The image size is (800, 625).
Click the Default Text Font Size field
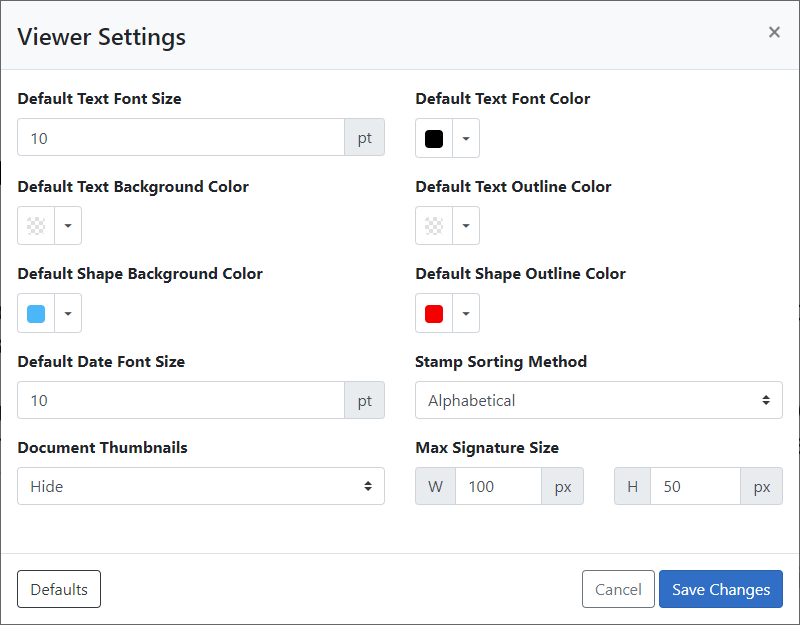tap(180, 137)
